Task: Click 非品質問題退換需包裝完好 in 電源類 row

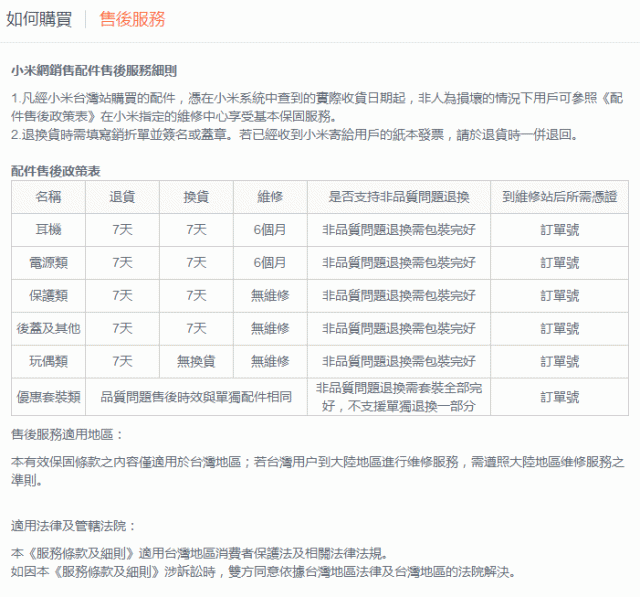Action: click(399, 263)
